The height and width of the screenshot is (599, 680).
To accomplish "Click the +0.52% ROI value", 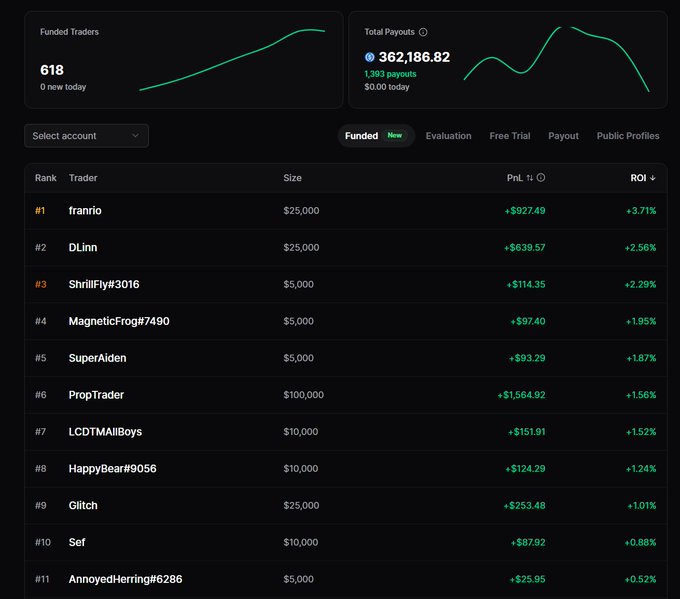I will pos(640,579).
